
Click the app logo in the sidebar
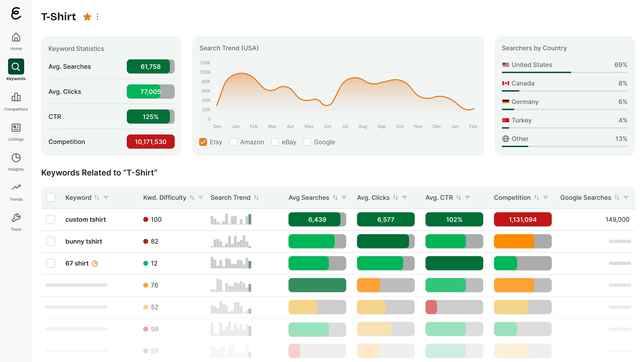[16, 13]
